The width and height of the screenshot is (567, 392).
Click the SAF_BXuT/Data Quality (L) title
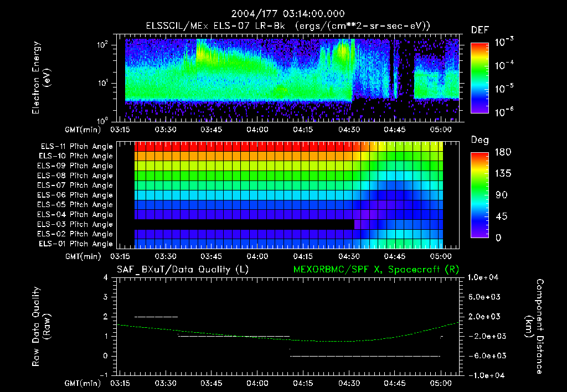tap(183, 270)
